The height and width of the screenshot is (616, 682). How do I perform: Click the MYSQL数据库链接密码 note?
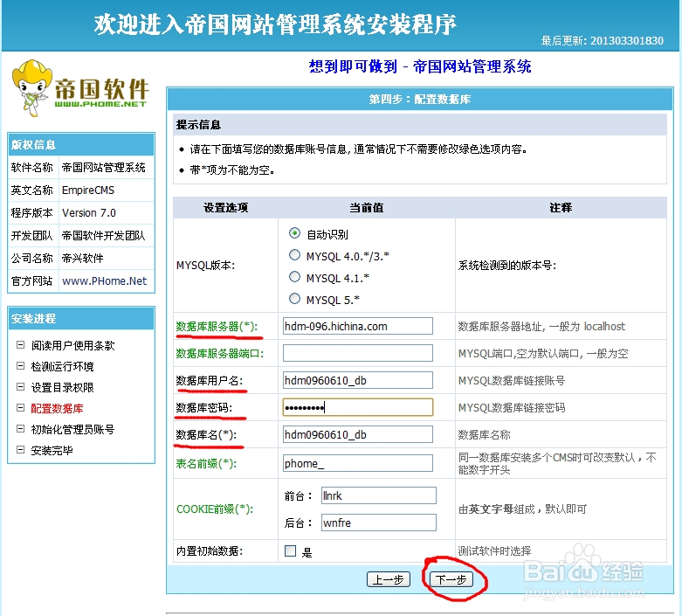pyautogui.click(x=512, y=407)
